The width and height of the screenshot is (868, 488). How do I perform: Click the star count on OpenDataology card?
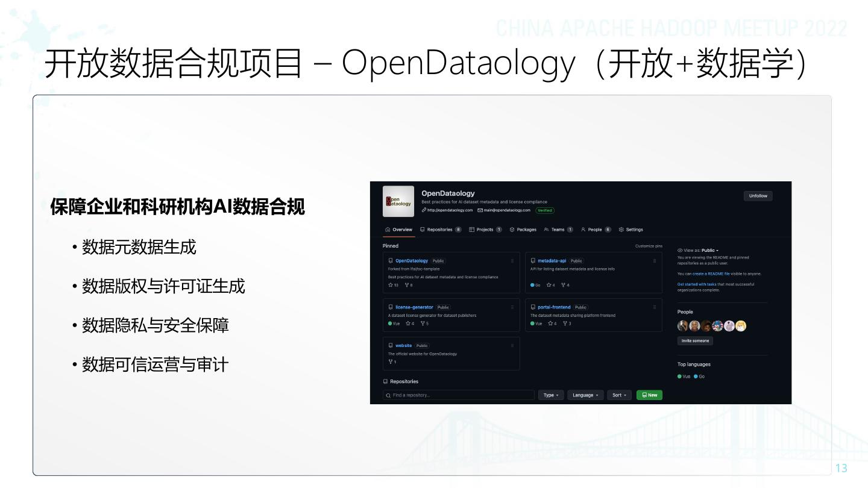click(x=394, y=285)
